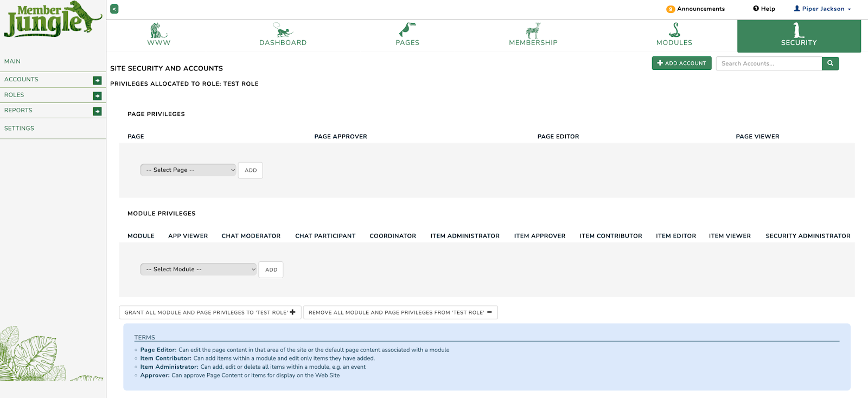Select the Security tab

click(x=799, y=36)
